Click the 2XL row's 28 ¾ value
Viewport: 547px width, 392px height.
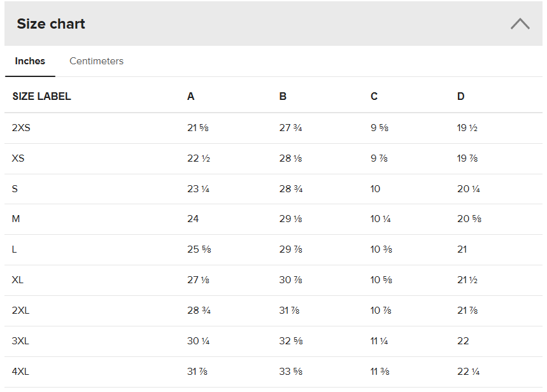199,311
